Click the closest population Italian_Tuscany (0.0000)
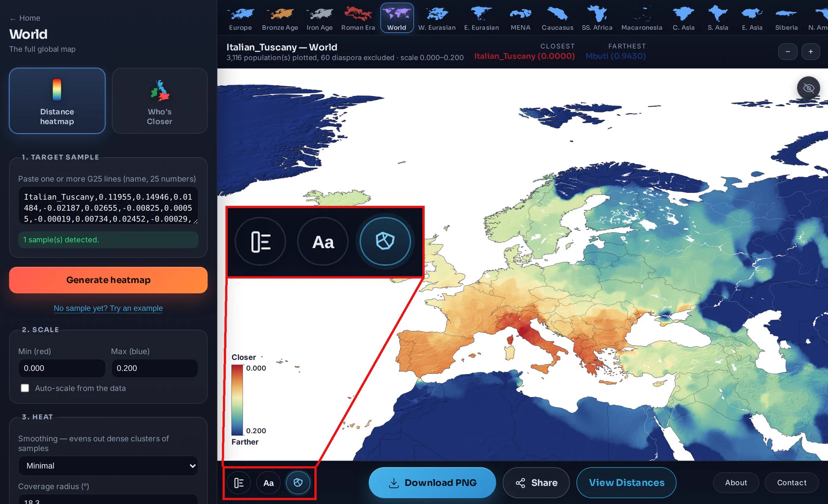This screenshot has width=828, height=504. pyautogui.click(x=524, y=56)
